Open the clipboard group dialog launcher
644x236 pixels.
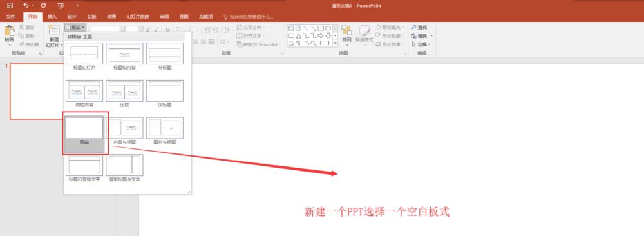[x=40, y=54]
